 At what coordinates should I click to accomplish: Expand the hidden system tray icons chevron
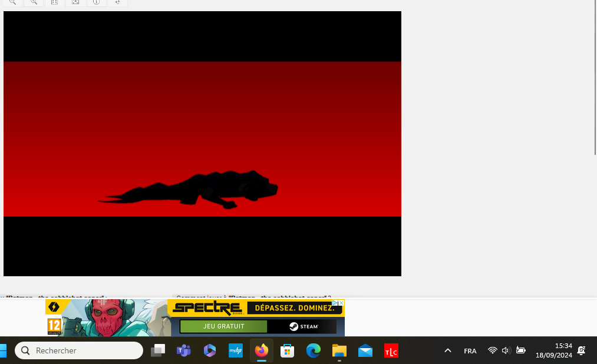[x=448, y=350]
